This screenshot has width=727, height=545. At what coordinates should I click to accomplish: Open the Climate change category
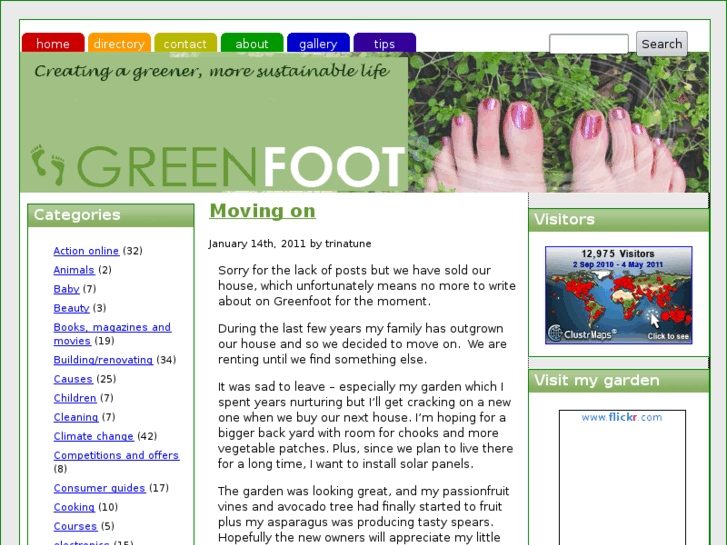point(93,436)
